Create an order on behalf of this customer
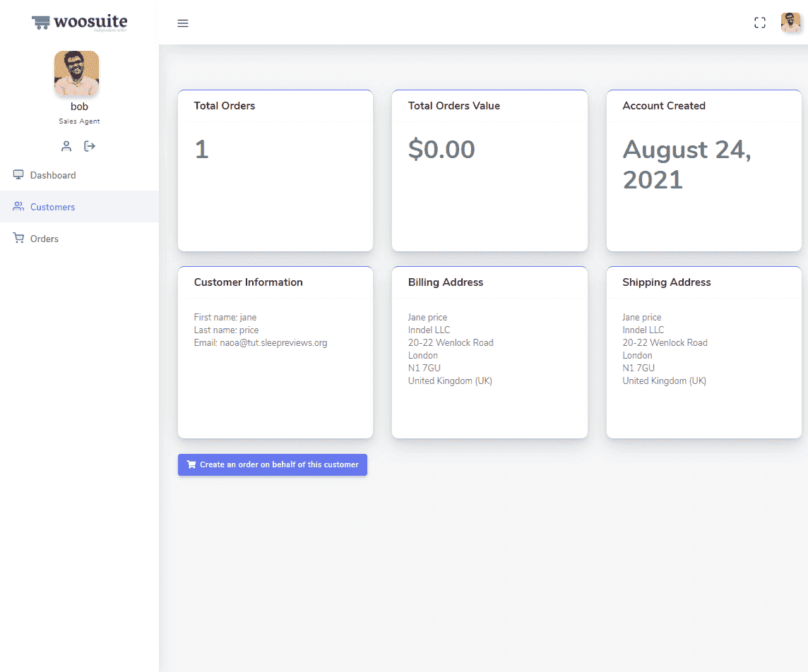The width and height of the screenshot is (808, 672). point(273,464)
